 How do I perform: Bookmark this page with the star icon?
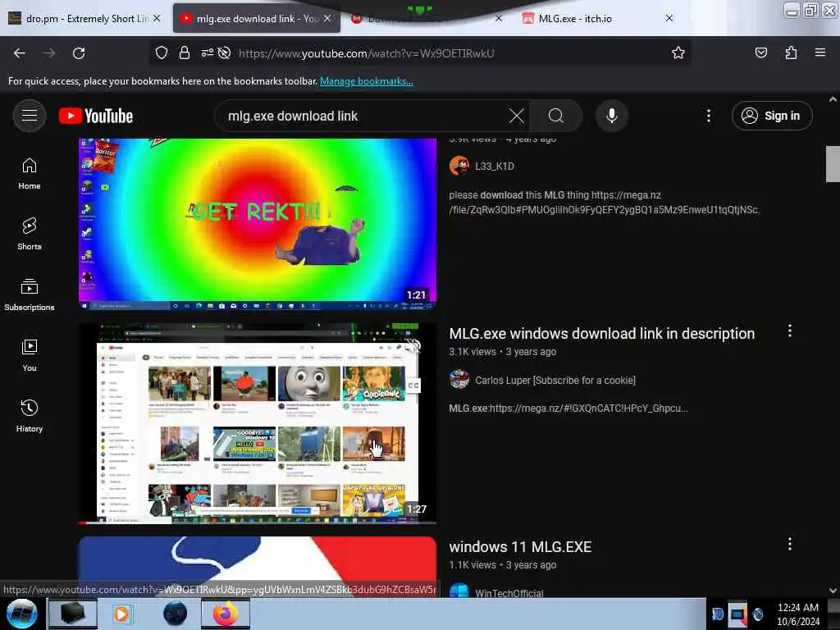678,53
